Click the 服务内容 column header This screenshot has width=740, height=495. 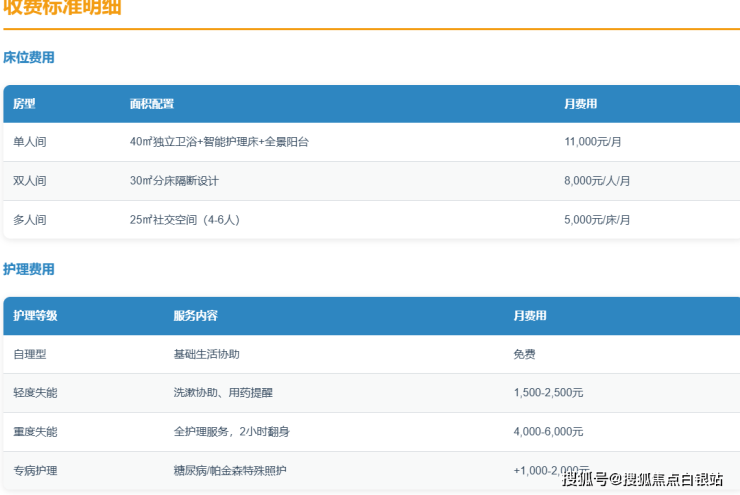[x=195, y=316]
